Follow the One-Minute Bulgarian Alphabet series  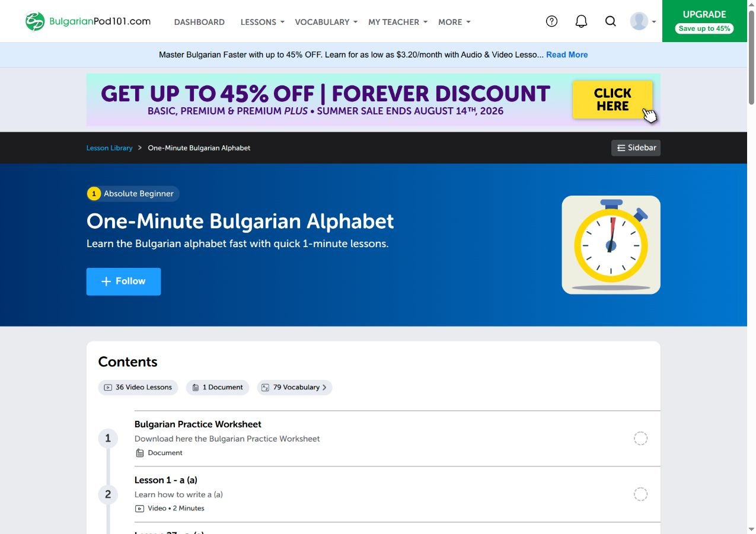pyautogui.click(x=123, y=282)
